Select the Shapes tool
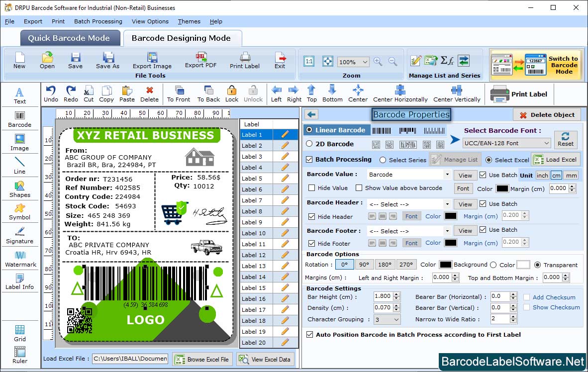The height and width of the screenshot is (372, 588). (x=19, y=189)
